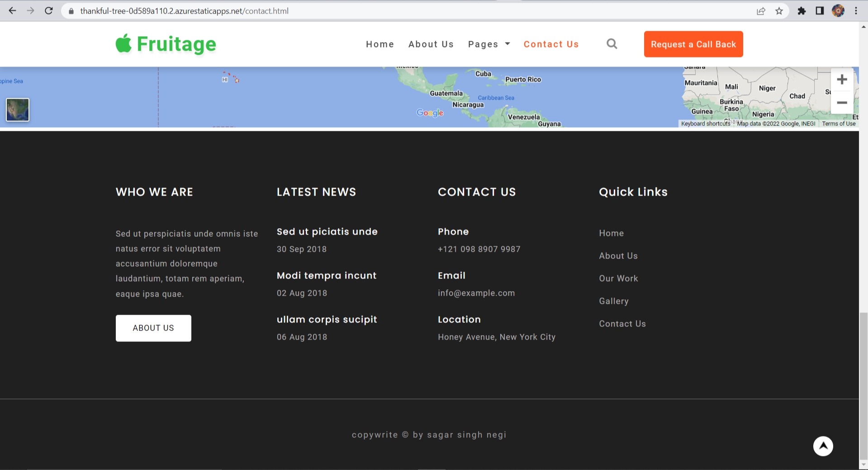868x470 pixels.
Task: Click Google logo on the map
Action: pos(430,113)
